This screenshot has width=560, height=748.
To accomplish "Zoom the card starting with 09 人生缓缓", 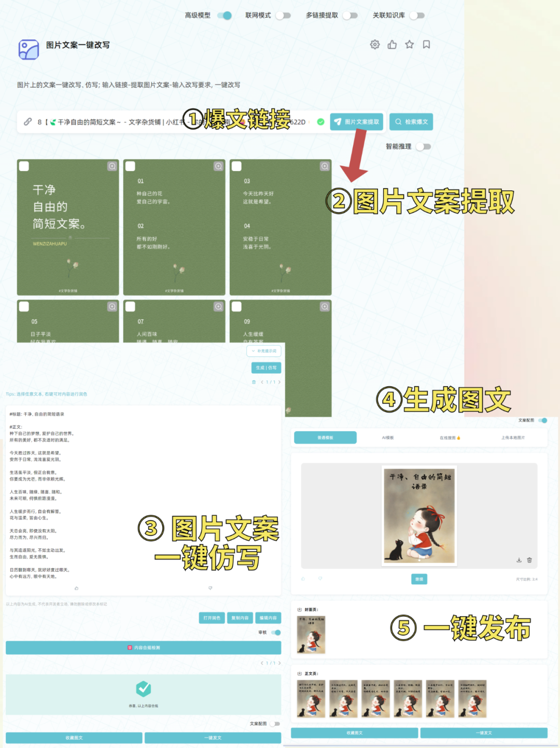I will [325, 306].
